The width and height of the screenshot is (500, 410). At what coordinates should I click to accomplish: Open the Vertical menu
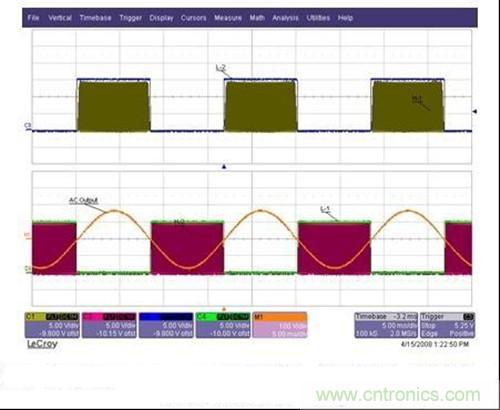pyautogui.click(x=60, y=18)
